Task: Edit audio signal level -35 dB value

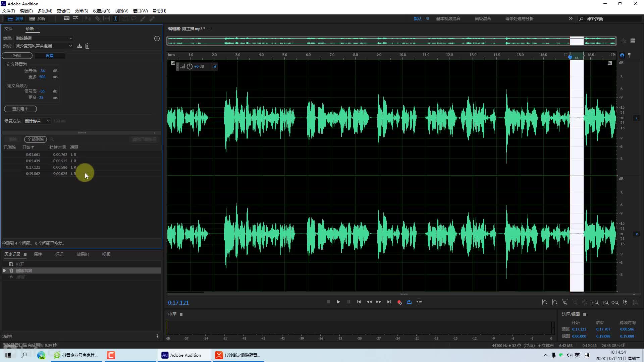Action: [42, 91]
